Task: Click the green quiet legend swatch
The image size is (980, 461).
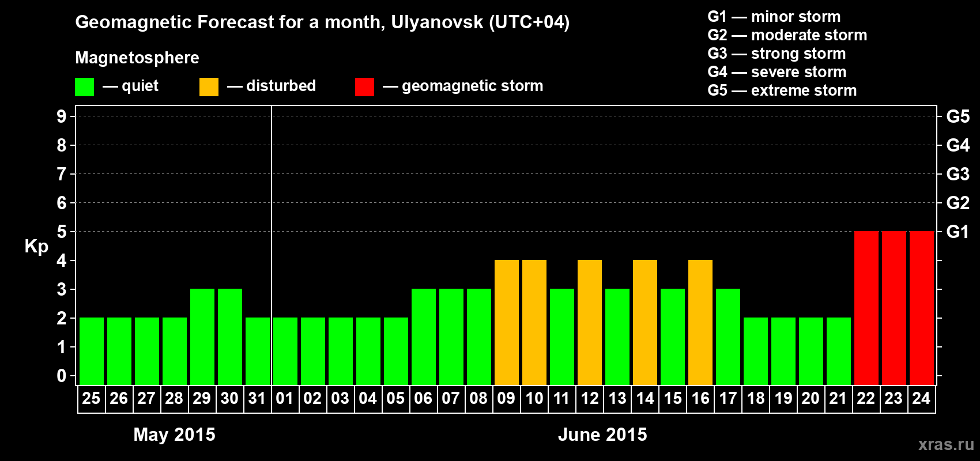Action: pyautogui.click(x=85, y=87)
